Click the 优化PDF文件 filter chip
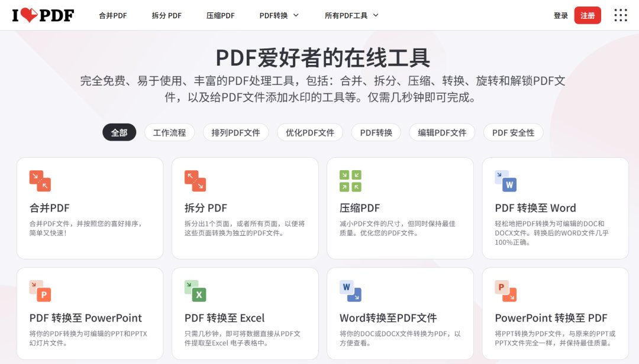Image resolution: width=639 pixels, height=364 pixels. (309, 132)
